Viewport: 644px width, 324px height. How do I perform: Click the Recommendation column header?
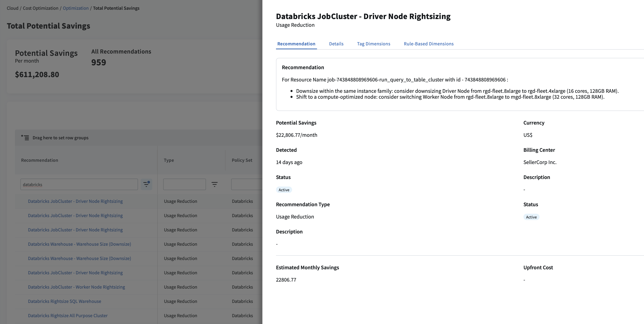pyautogui.click(x=39, y=160)
